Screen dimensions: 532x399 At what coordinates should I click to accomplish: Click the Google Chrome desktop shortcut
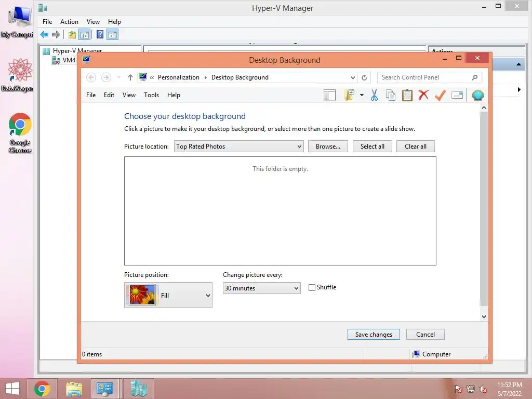click(20, 133)
